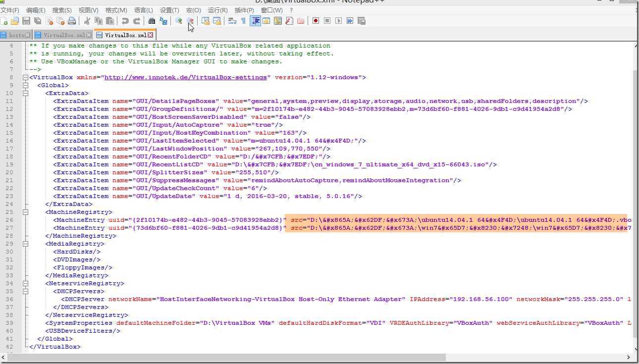Click the "GUI/UpdateDate" attribute text

pos(164,196)
